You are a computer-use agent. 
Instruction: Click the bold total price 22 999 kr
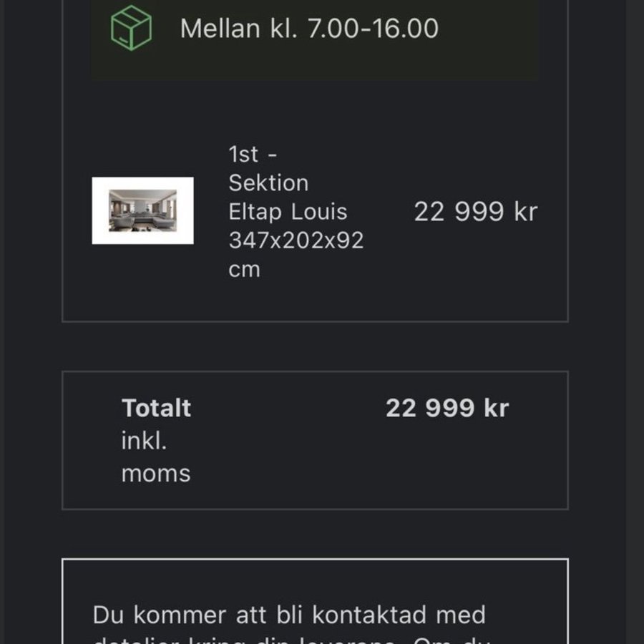[447, 408]
